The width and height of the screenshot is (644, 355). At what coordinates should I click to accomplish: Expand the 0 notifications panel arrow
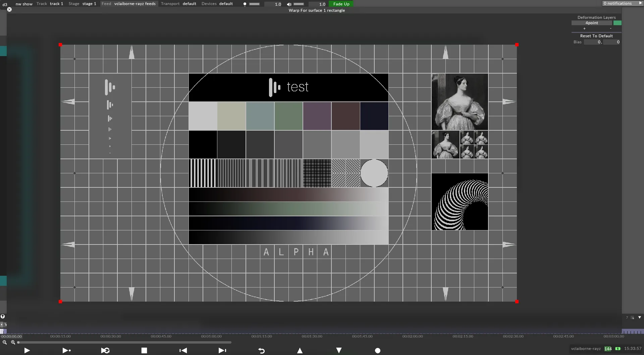tap(640, 3)
